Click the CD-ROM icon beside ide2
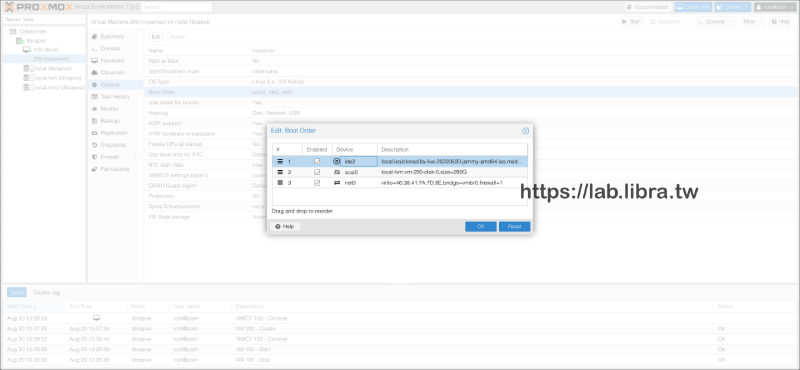This screenshot has height=370, width=800. [336, 161]
